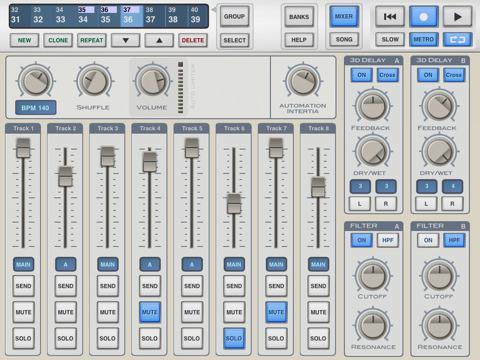
Task: Enable SLOW playback mode
Action: [x=390, y=40]
